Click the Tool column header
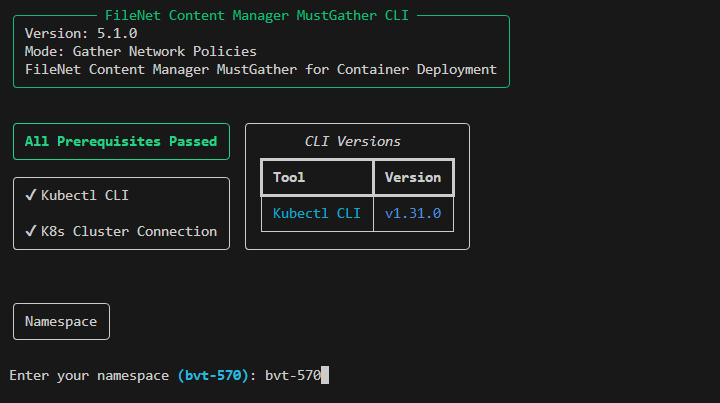This screenshot has width=720, height=403. [289, 177]
